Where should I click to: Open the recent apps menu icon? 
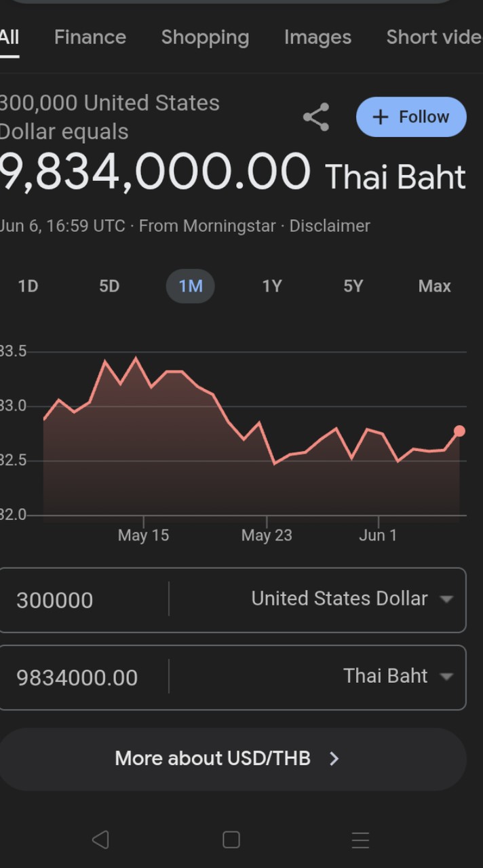pyautogui.click(x=360, y=840)
